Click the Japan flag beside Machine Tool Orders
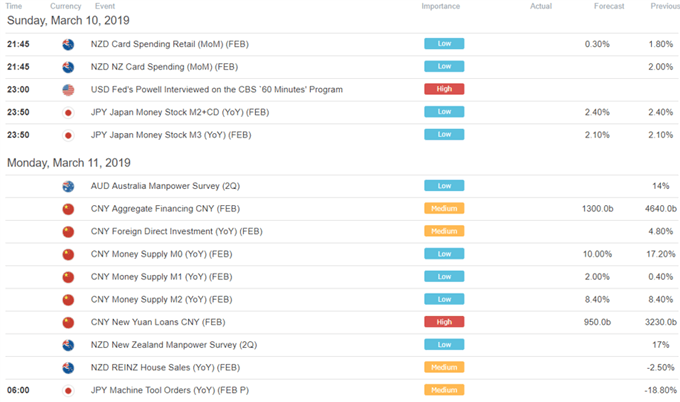Image resolution: width=680 pixels, height=402 pixels. tap(68, 391)
